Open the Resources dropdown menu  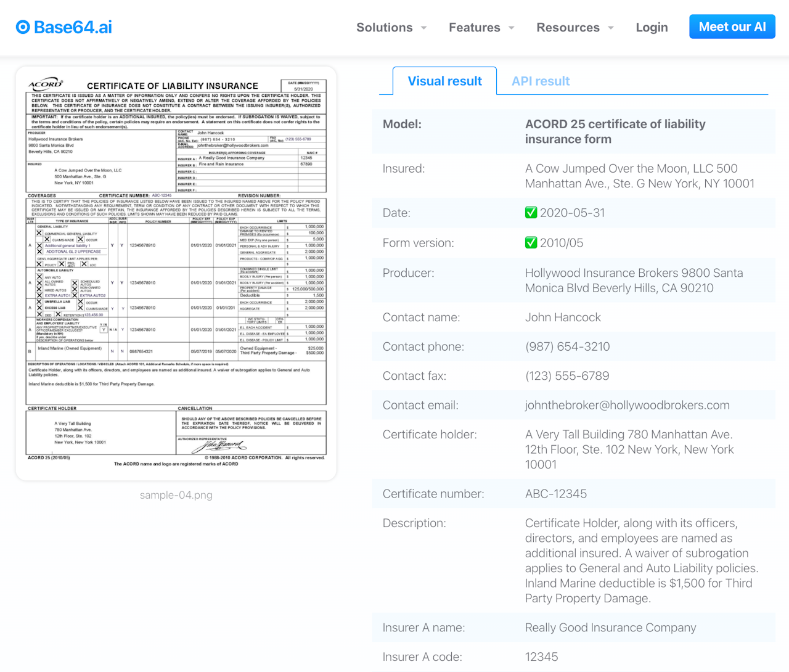[x=575, y=28]
